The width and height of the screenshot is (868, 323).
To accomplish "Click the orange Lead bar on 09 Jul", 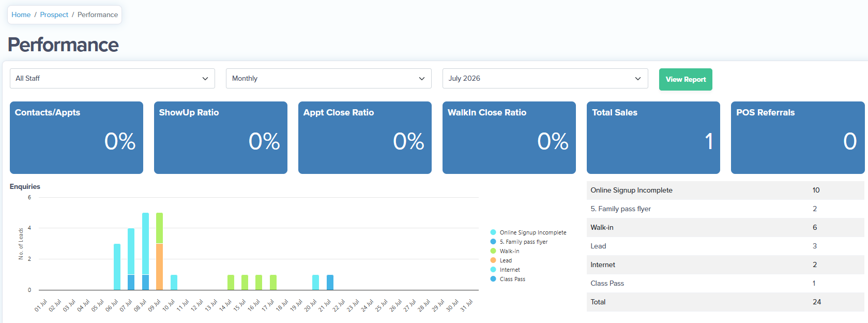I will pos(159,267).
